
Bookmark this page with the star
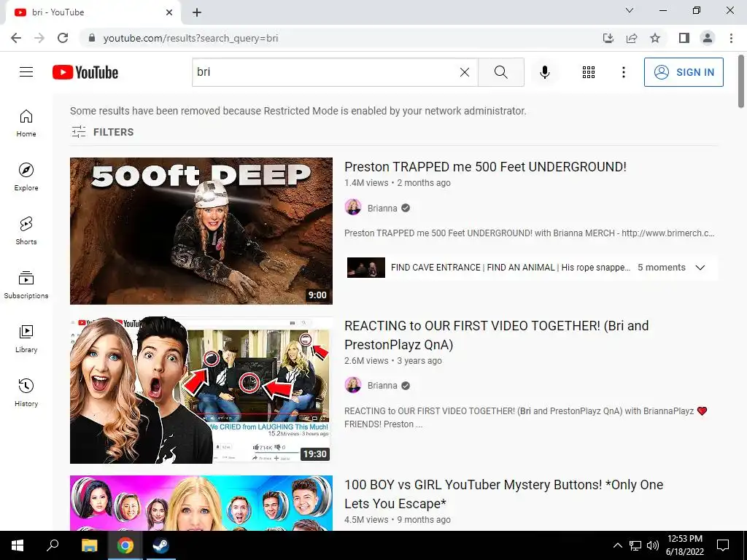coord(655,38)
